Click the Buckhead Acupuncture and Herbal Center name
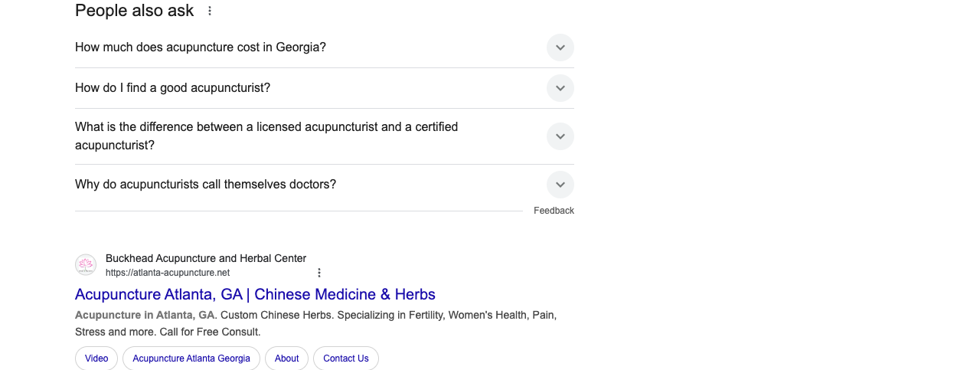 click(x=206, y=258)
